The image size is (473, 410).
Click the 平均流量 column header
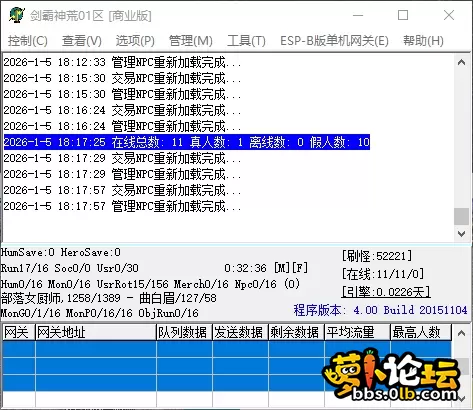point(357,332)
